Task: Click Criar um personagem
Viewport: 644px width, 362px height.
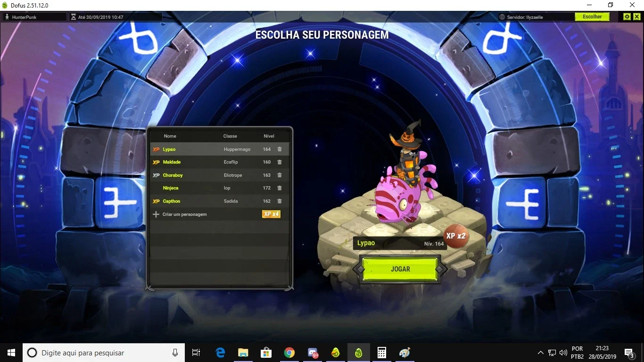Action: (185, 214)
